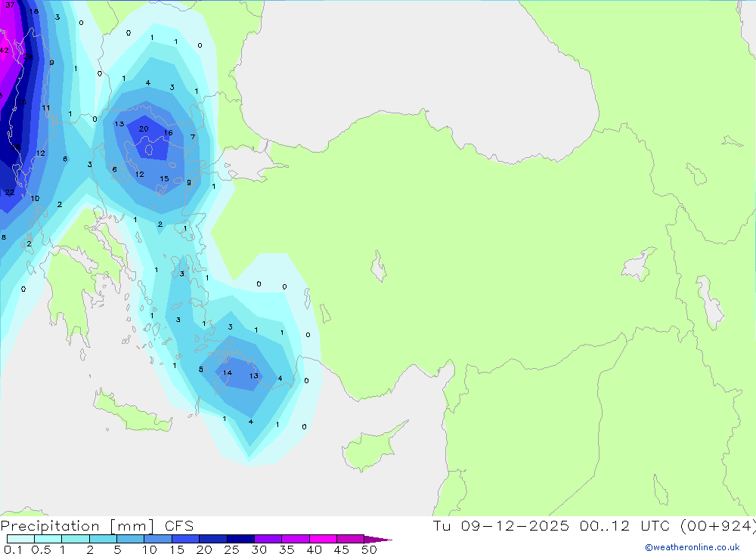This screenshot has width=756, height=554.
Task: Click the map value '16'
Action: 168,132
